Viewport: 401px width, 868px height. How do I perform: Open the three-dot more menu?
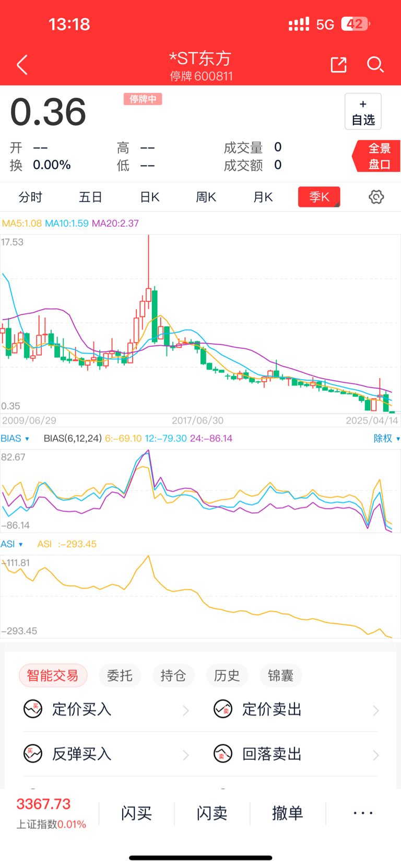tap(363, 813)
